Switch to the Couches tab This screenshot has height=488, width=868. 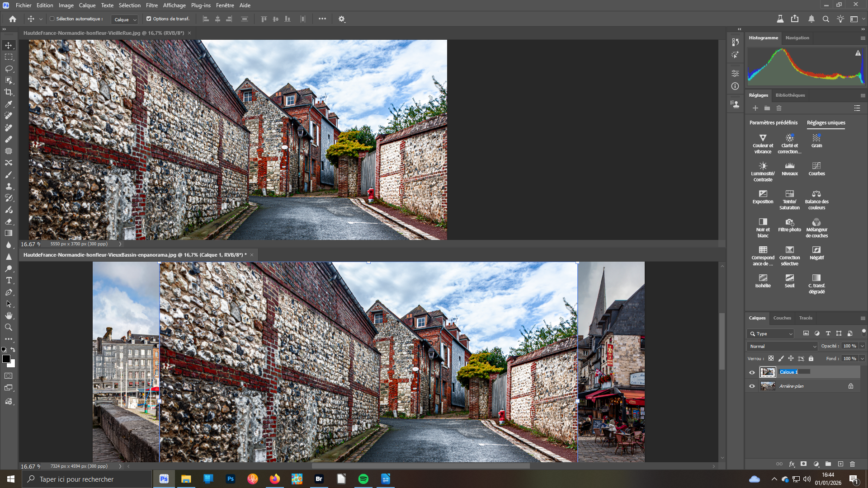[x=782, y=318]
